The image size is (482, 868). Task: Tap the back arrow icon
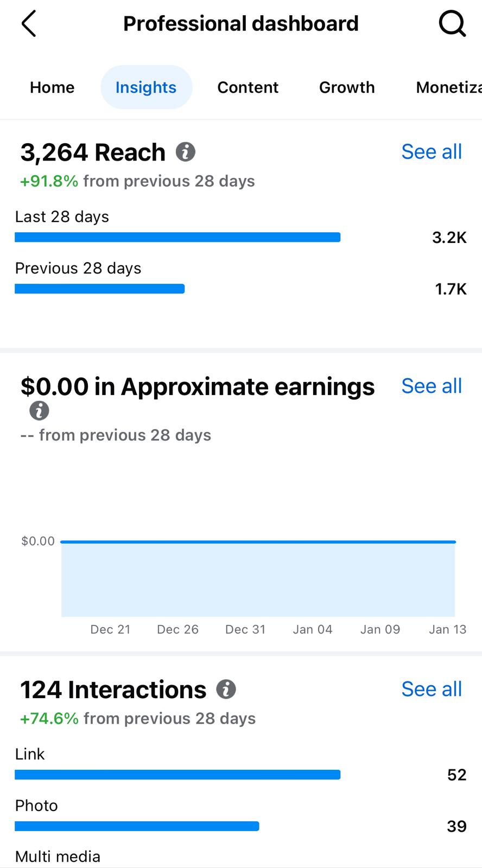(x=29, y=24)
